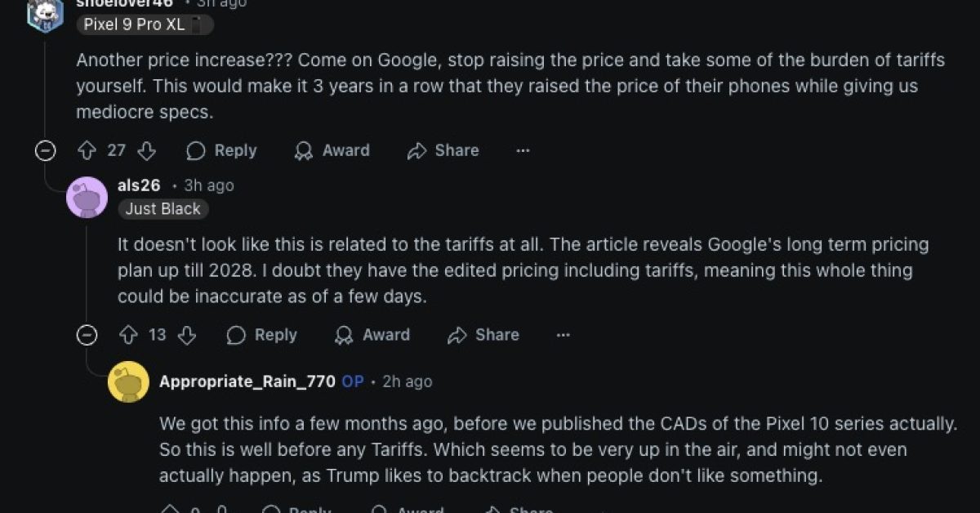Open more options on shoelover46's comment

[x=523, y=150]
